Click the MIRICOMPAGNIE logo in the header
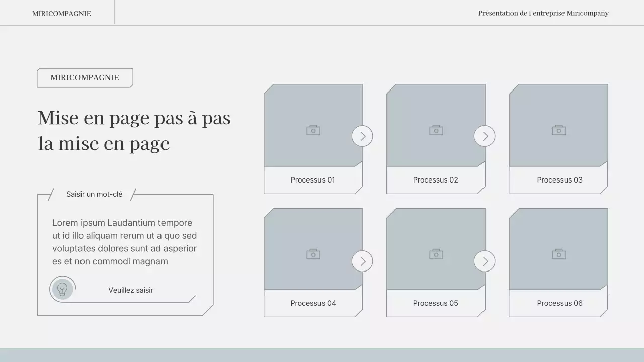644x362 pixels. [x=61, y=13]
